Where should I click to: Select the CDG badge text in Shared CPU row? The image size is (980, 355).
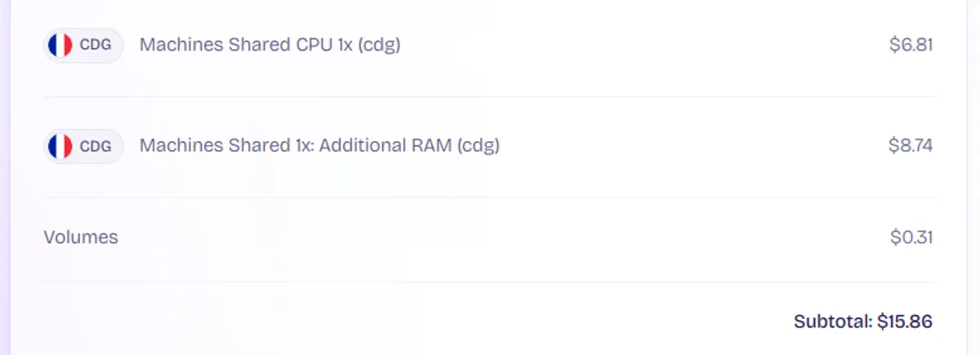(96, 45)
